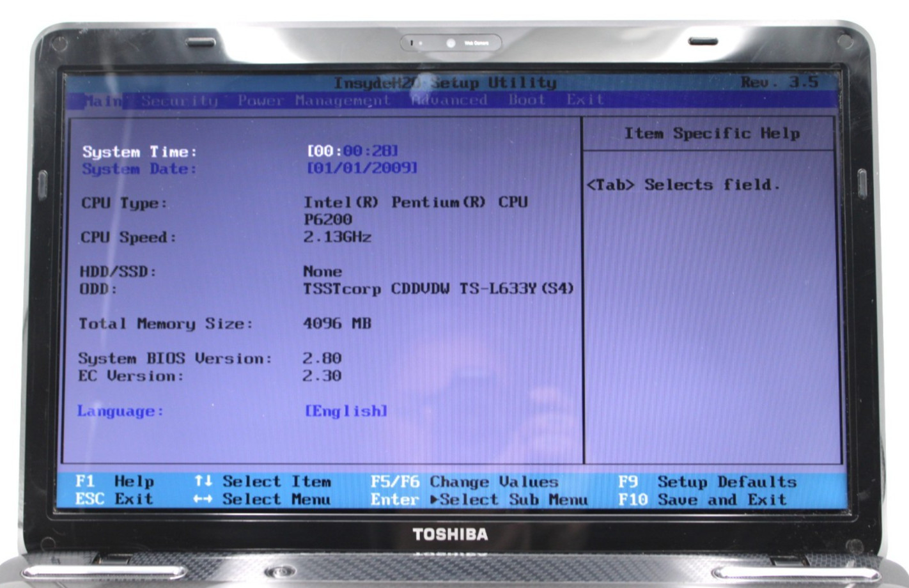909x588 pixels.
Task: Click the F1 Help hint
Action: coord(114,481)
